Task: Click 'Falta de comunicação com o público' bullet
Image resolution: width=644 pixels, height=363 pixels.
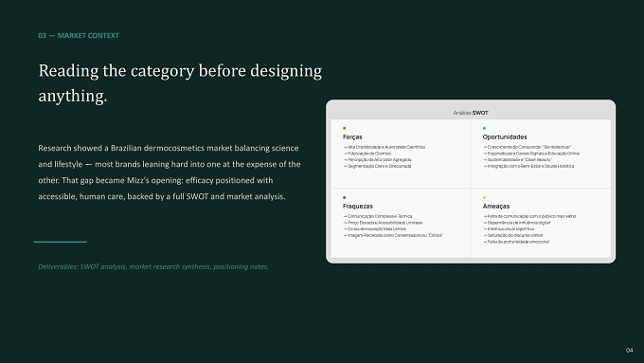Action: pyautogui.click(x=529, y=216)
